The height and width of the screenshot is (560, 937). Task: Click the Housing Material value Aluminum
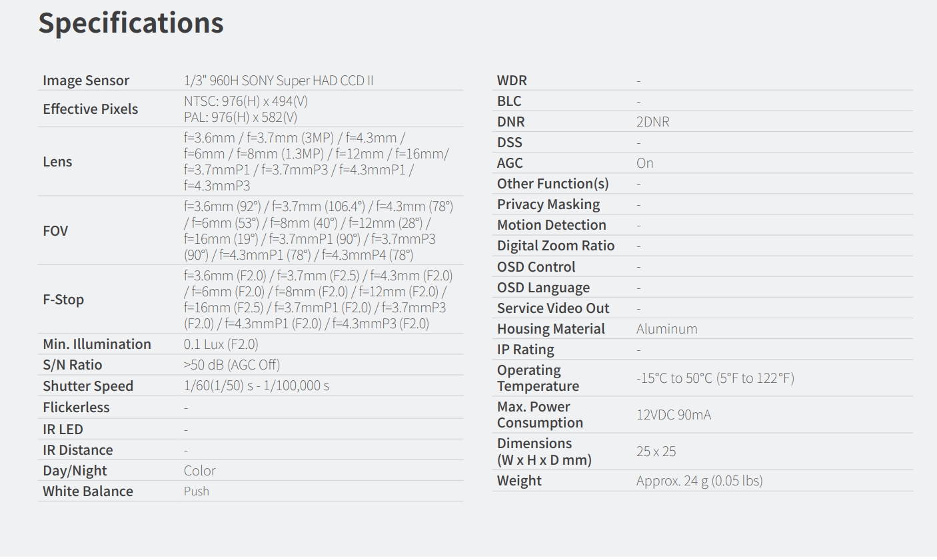click(x=666, y=329)
